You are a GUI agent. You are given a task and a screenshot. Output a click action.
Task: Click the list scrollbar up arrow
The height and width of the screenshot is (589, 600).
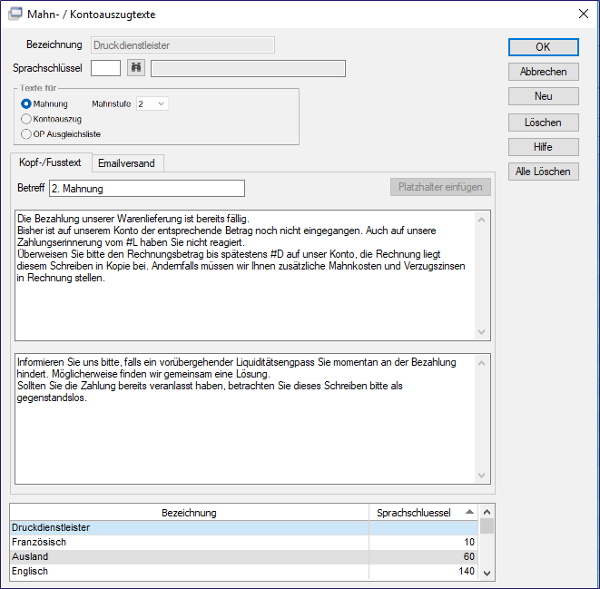click(x=487, y=512)
